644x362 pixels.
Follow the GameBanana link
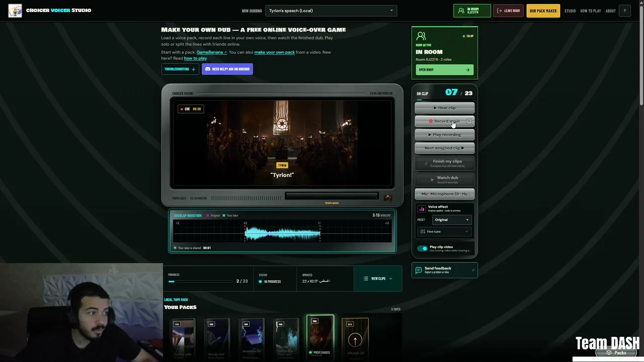click(x=211, y=52)
